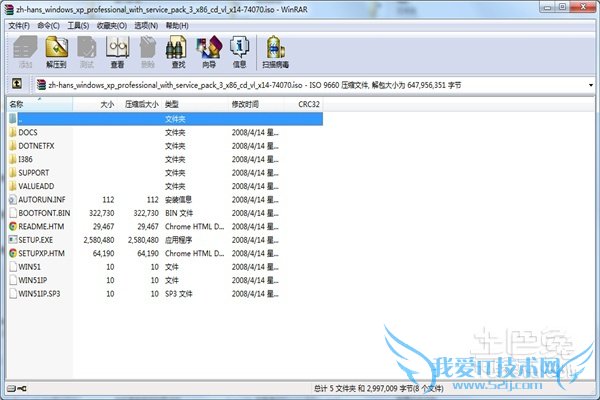Click the 'SP3 文件' type cell
Viewport: 600px width, 400px height.
179,294
